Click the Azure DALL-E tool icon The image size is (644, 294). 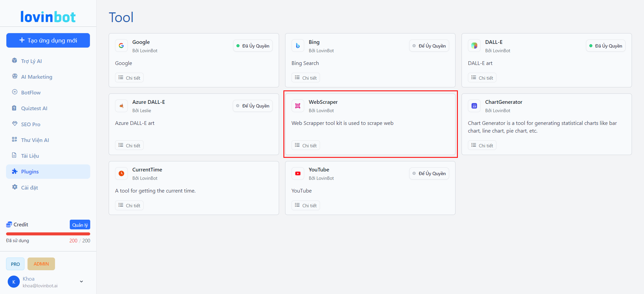click(121, 106)
